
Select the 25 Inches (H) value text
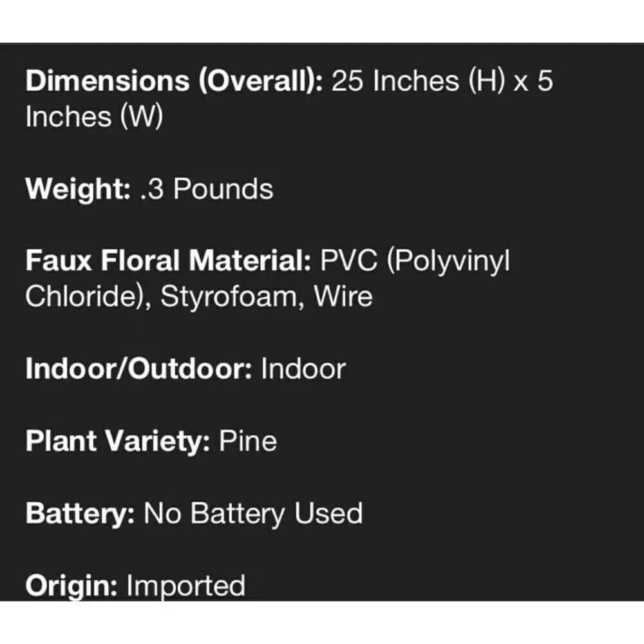(418, 81)
